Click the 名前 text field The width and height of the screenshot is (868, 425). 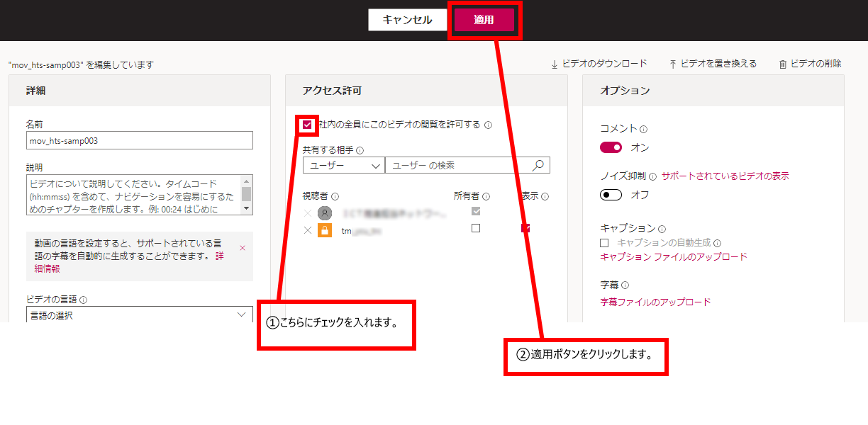click(x=139, y=140)
